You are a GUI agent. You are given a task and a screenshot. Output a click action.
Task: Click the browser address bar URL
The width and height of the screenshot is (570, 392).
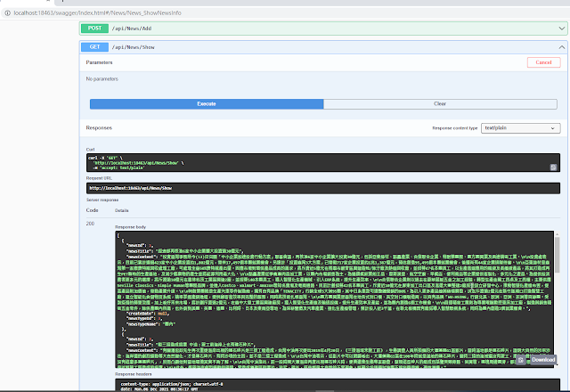[x=97, y=12]
